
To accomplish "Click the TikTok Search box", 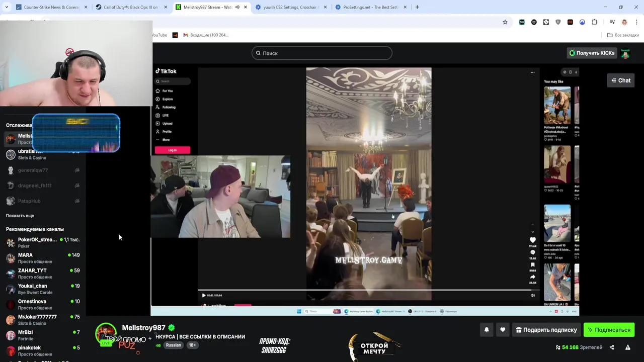I will pyautogui.click(x=173, y=81).
